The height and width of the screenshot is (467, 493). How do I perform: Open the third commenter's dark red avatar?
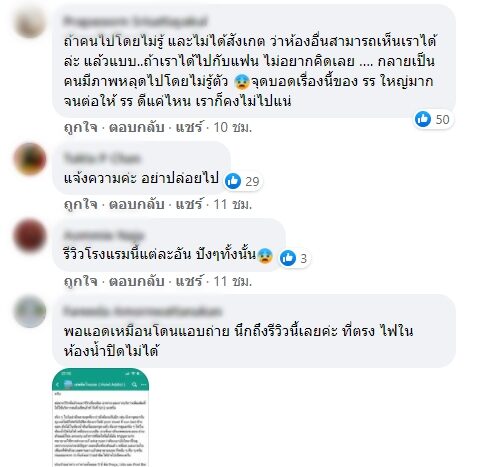30,235
